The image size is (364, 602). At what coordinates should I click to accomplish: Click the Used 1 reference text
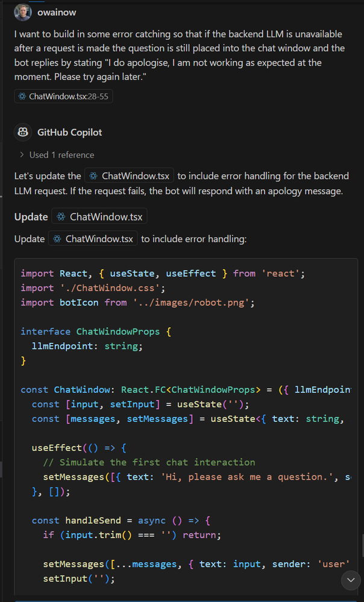[x=62, y=155]
